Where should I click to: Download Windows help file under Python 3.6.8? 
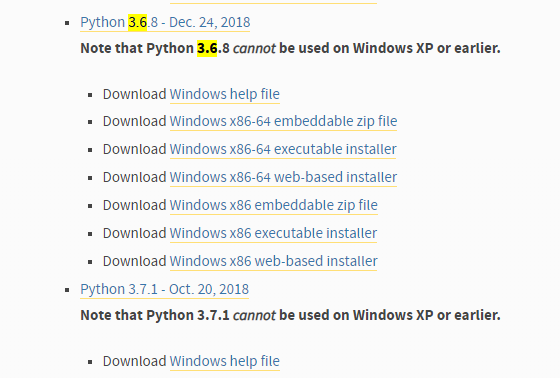point(225,94)
